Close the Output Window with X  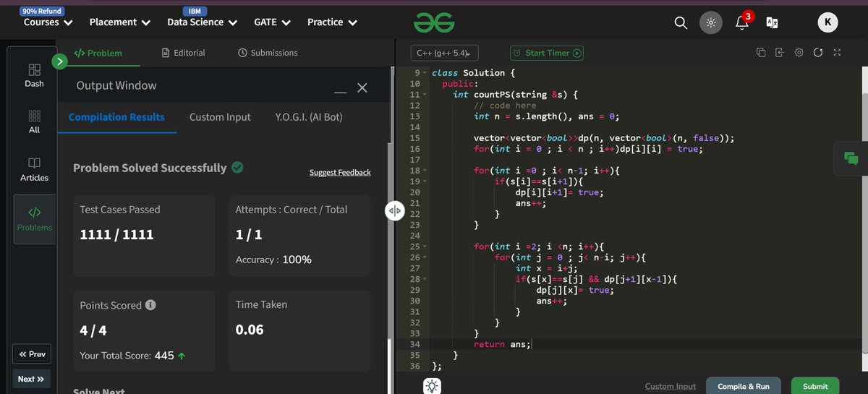click(362, 88)
